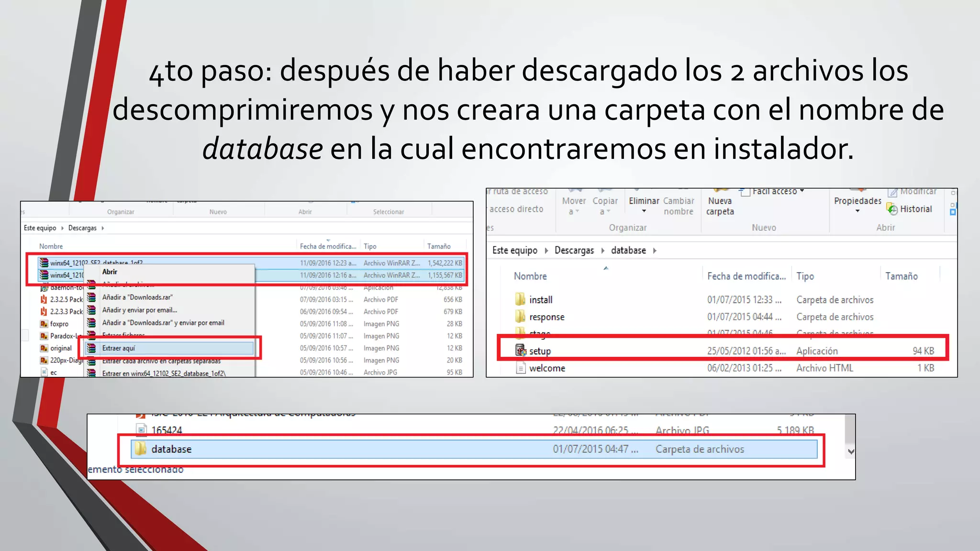Image resolution: width=980 pixels, height=551 pixels.
Task: Open the Propiedades dropdown arrow
Action: tap(857, 211)
